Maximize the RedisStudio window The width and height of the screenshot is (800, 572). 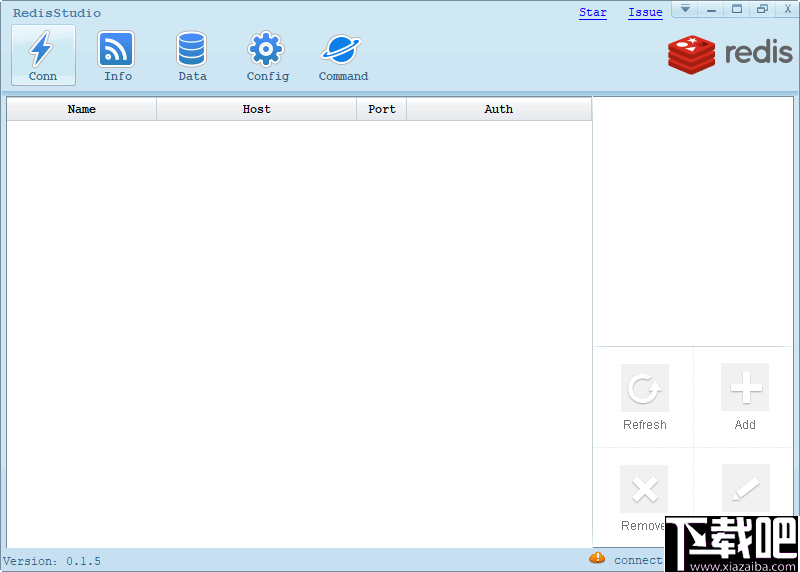[x=737, y=9]
